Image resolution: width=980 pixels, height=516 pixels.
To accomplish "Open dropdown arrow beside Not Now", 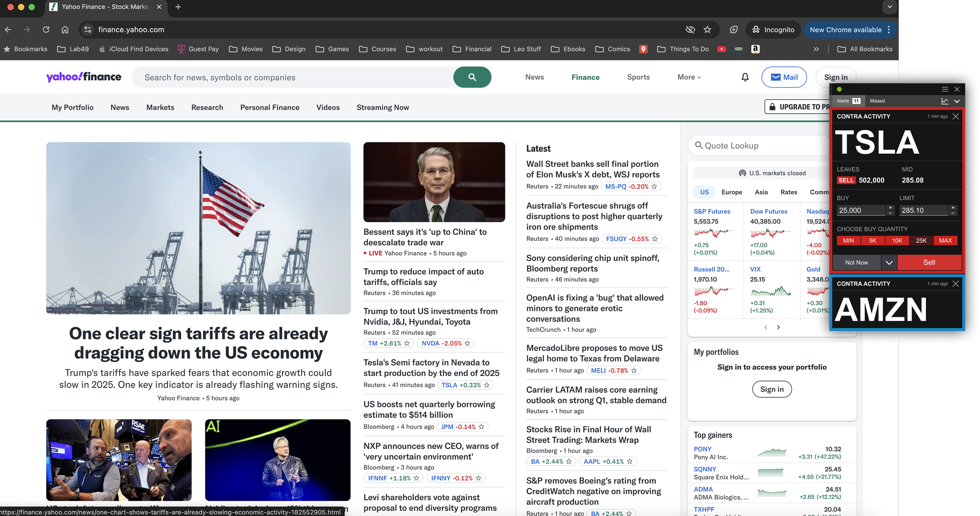I will [x=889, y=263].
